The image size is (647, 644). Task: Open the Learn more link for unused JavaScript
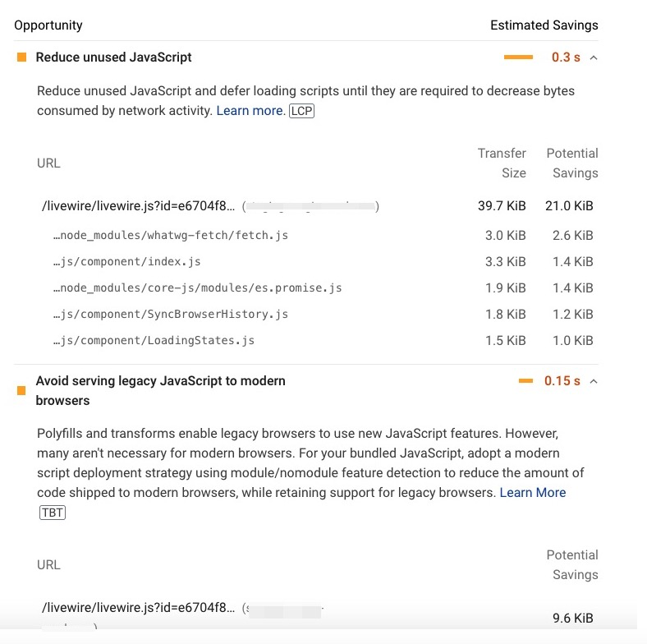coord(251,111)
